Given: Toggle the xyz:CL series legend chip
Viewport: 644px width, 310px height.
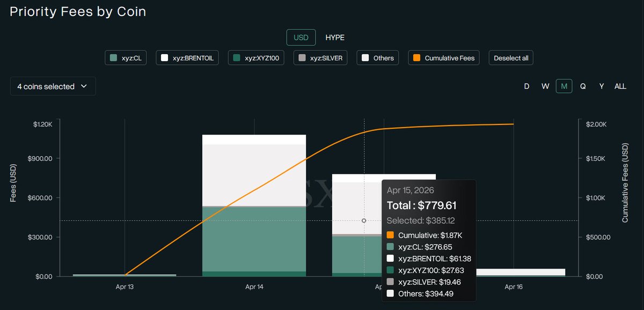Looking at the screenshot, I should pyautogui.click(x=126, y=58).
